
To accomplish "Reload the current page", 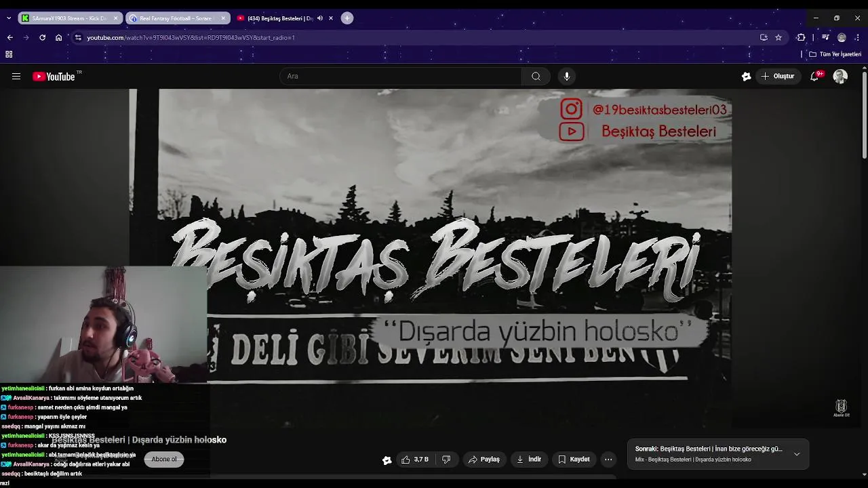I will [x=42, y=37].
